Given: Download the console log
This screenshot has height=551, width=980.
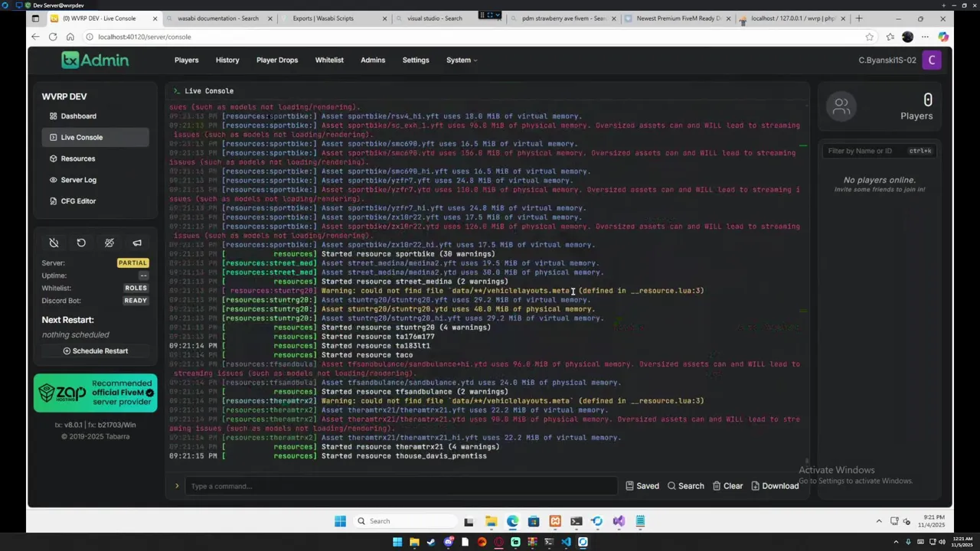Looking at the screenshot, I should [x=775, y=486].
